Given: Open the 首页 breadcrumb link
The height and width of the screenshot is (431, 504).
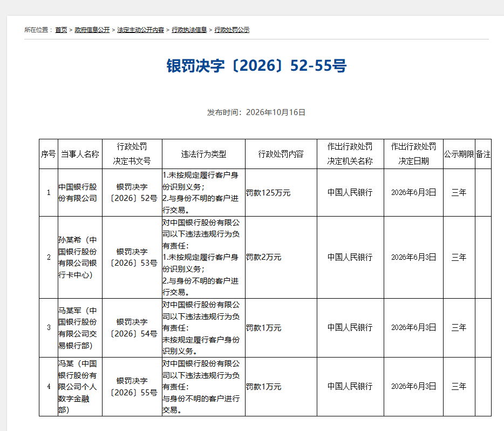Looking at the screenshot, I should pyautogui.click(x=61, y=30).
